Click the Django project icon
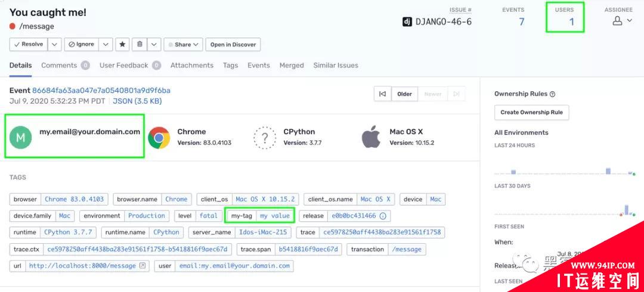Viewport: 644px width, 292px height. [407, 22]
